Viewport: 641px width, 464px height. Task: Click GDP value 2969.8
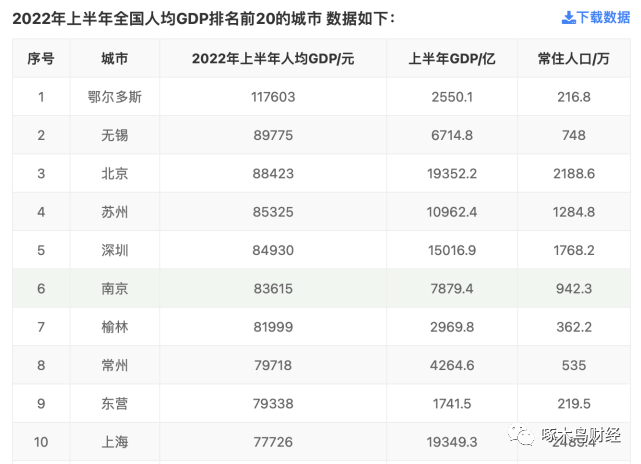[452, 327]
